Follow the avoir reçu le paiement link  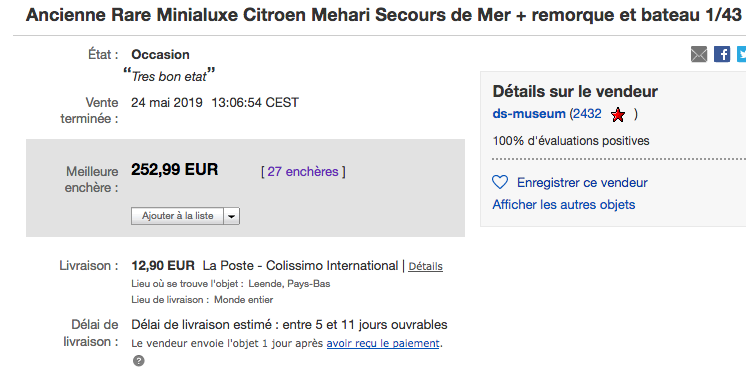click(x=383, y=343)
